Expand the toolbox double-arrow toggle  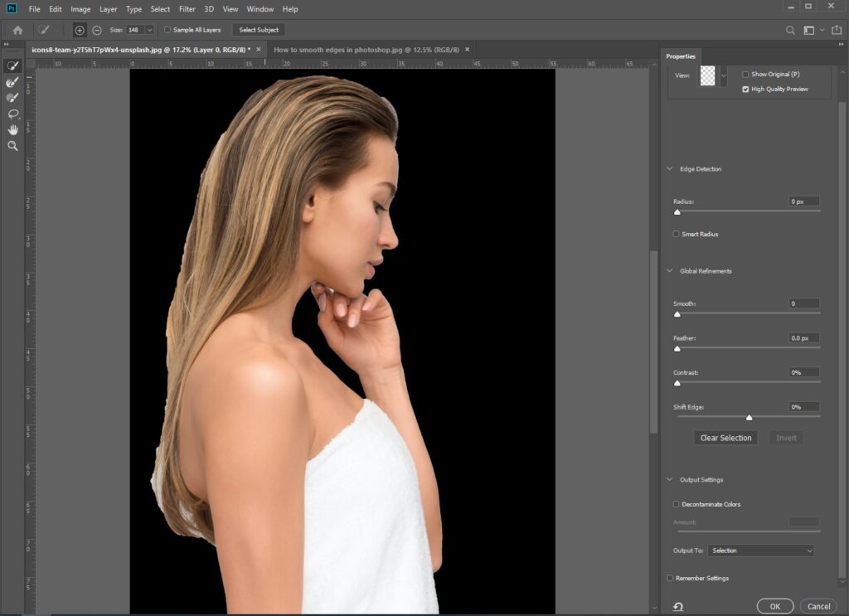click(7, 45)
